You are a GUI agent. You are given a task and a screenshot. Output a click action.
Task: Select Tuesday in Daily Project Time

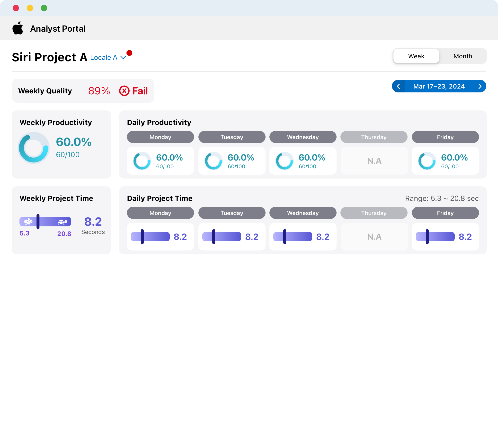(232, 213)
